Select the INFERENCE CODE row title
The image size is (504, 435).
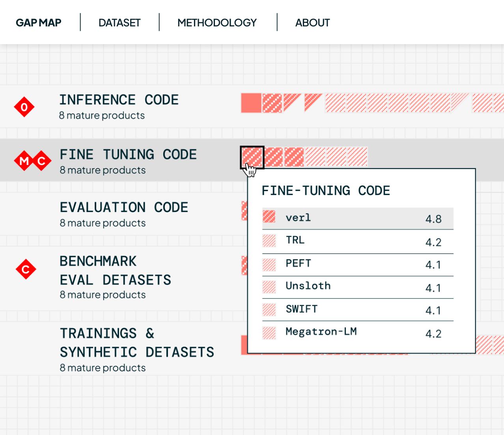(119, 100)
